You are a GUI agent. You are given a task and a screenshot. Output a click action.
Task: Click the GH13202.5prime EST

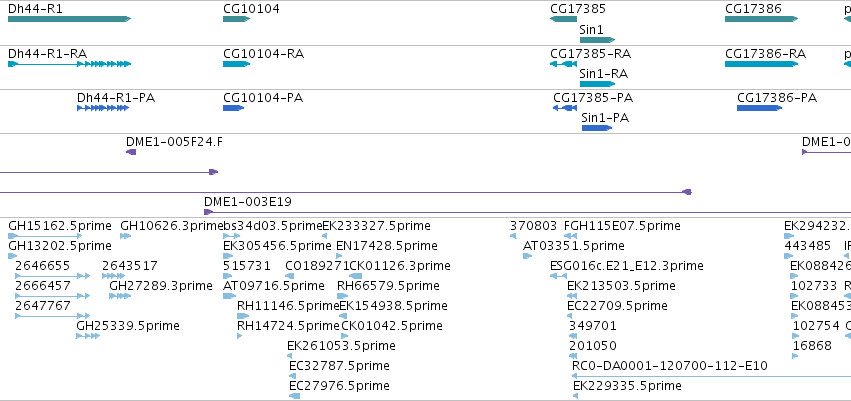(13, 256)
